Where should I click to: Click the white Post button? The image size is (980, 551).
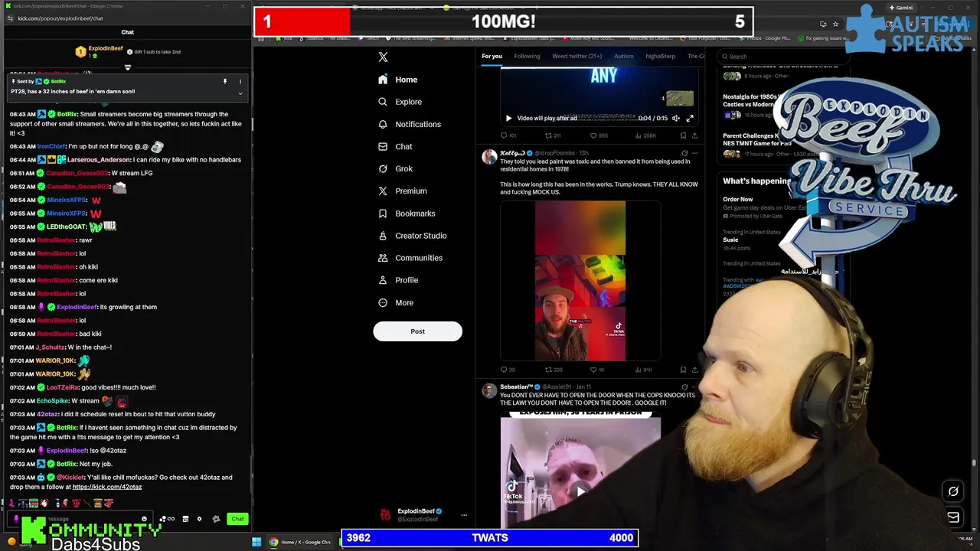(417, 331)
